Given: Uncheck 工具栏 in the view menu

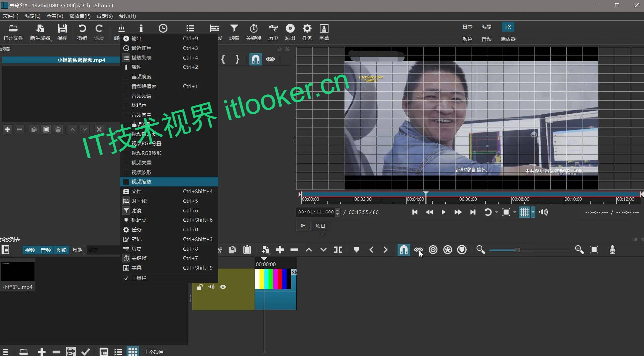Looking at the screenshot, I should coord(169,278).
